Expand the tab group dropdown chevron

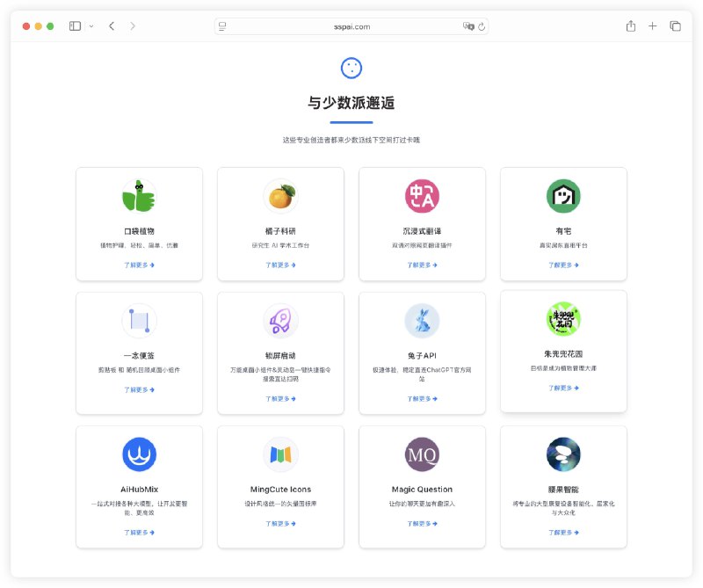[91, 26]
